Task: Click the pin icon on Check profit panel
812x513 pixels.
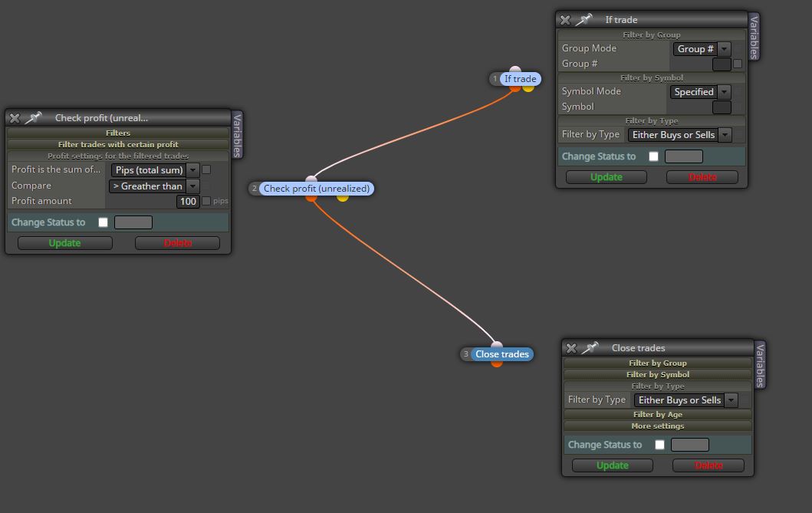Action: 33,118
